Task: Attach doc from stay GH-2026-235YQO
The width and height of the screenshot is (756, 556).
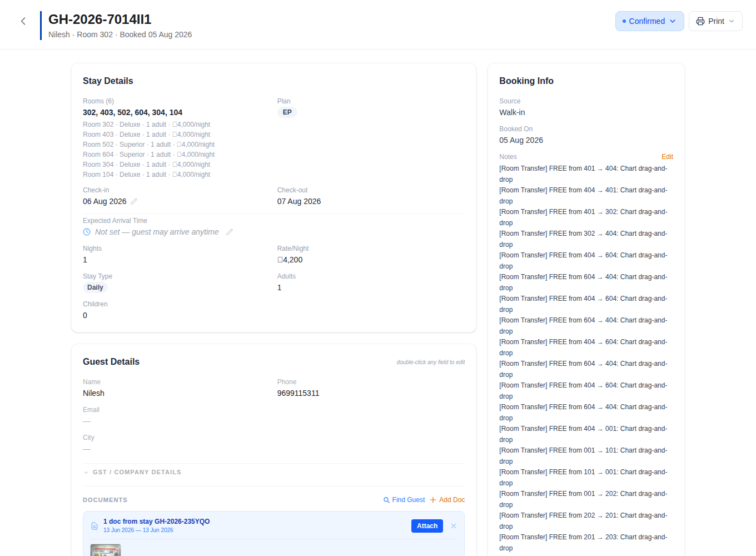Action: point(427,526)
